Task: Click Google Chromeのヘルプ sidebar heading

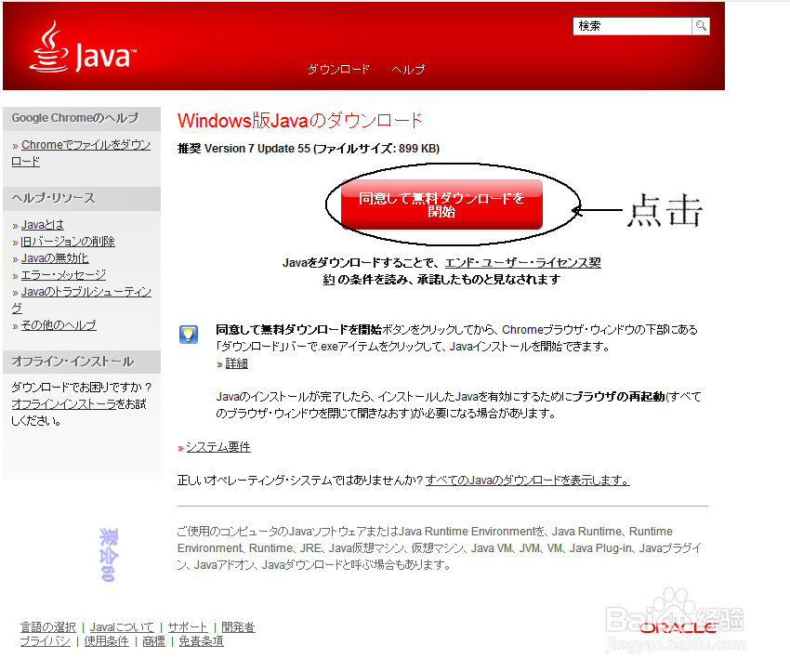Action: tap(74, 118)
